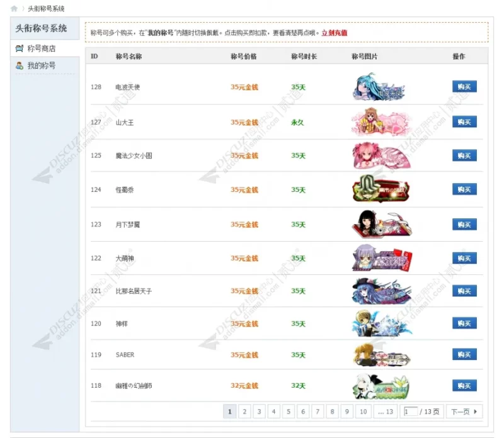Click the 电波天使 title name
Image resolution: width=504 pixels, height=438 pixels.
(x=128, y=87)
